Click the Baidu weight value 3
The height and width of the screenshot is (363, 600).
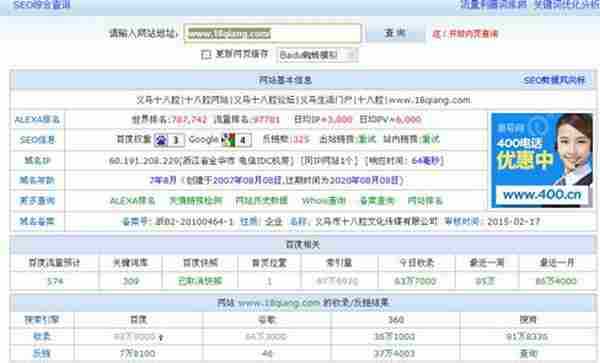tap(176, 140)
